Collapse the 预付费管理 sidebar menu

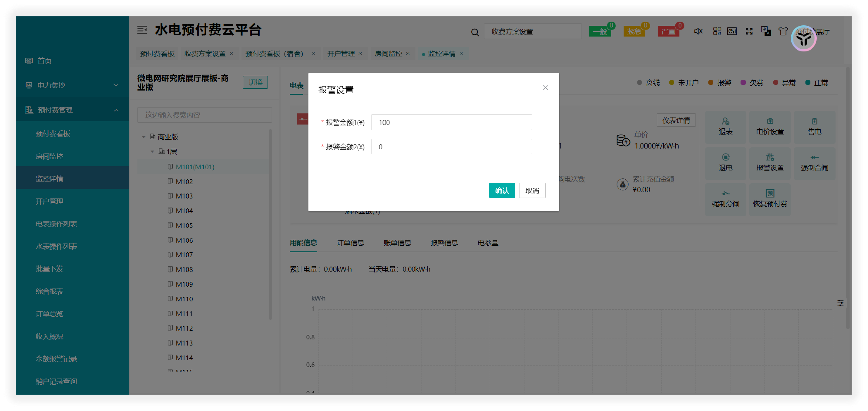click(116, 110)
